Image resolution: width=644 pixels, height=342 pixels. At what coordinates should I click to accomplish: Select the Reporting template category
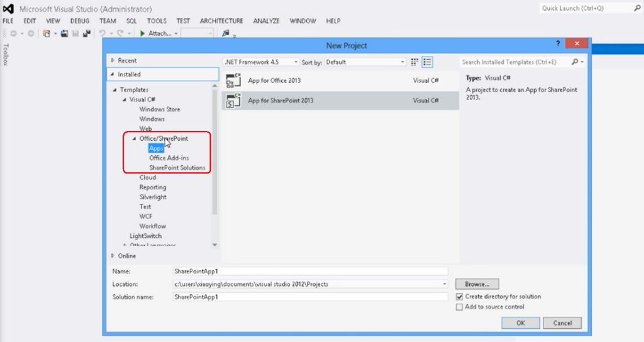click(152, 187)
